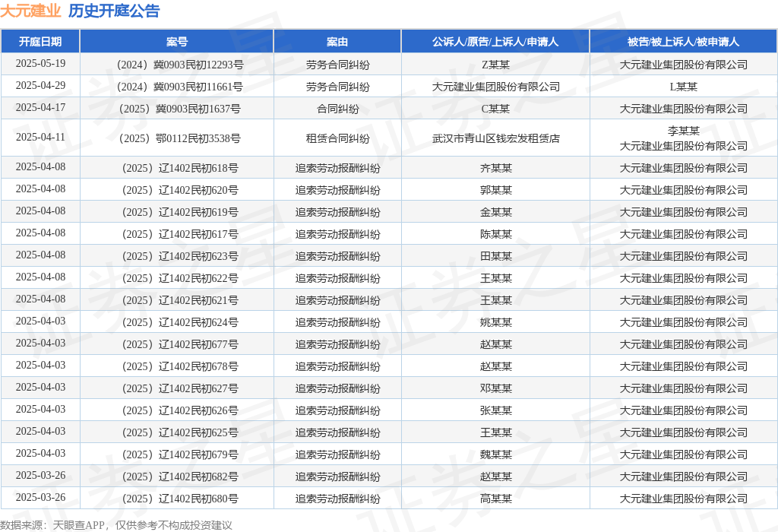
Task: Click case number (2025)冀0903民初1637号
Action: tap(180, 109)
